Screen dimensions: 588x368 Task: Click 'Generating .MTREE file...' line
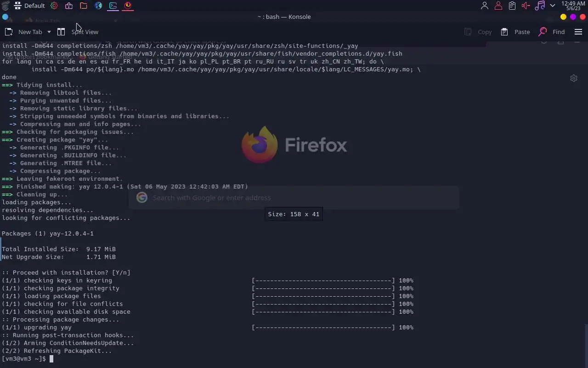point(61,163)
